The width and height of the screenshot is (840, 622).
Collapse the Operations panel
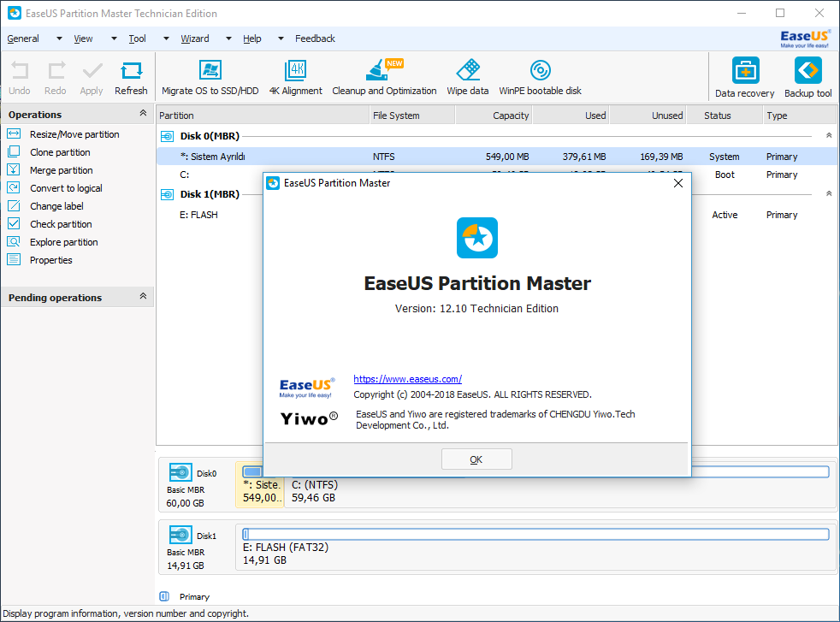[x=143, y=113]
